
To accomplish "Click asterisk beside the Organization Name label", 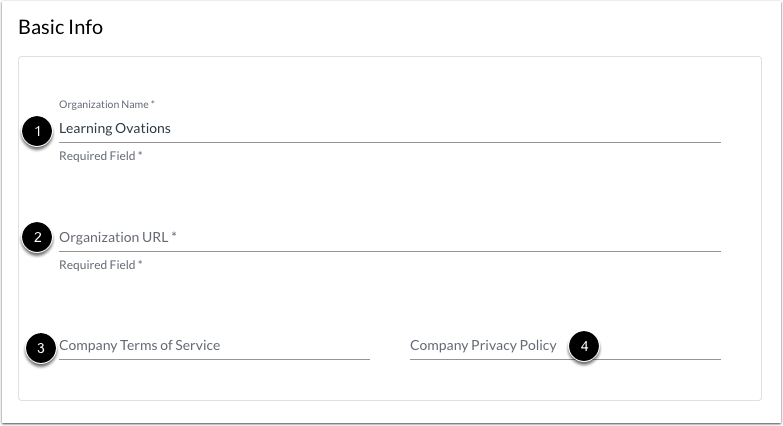I will pos(153,104).
